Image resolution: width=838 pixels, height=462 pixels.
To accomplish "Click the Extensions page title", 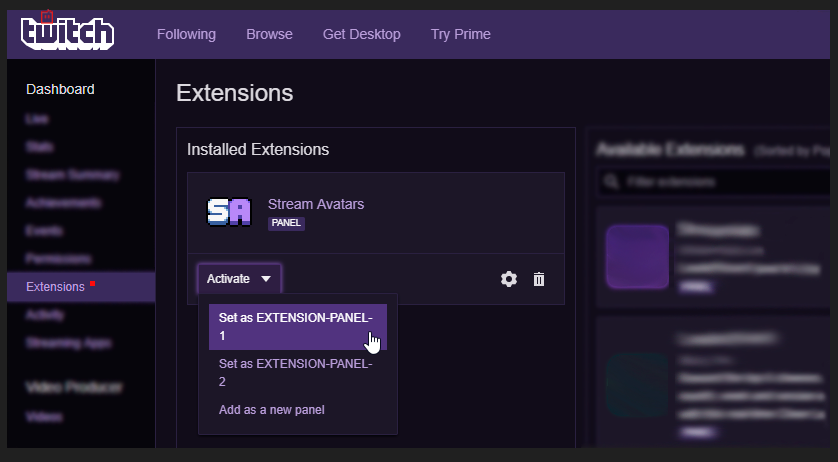I will [x=235, y=93].
